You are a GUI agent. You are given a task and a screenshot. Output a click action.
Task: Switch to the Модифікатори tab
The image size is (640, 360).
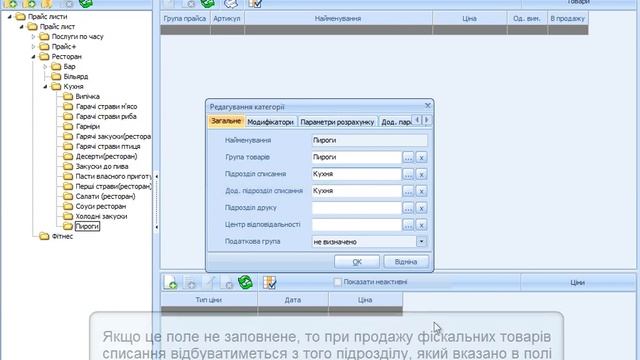[x=271, y=122]
